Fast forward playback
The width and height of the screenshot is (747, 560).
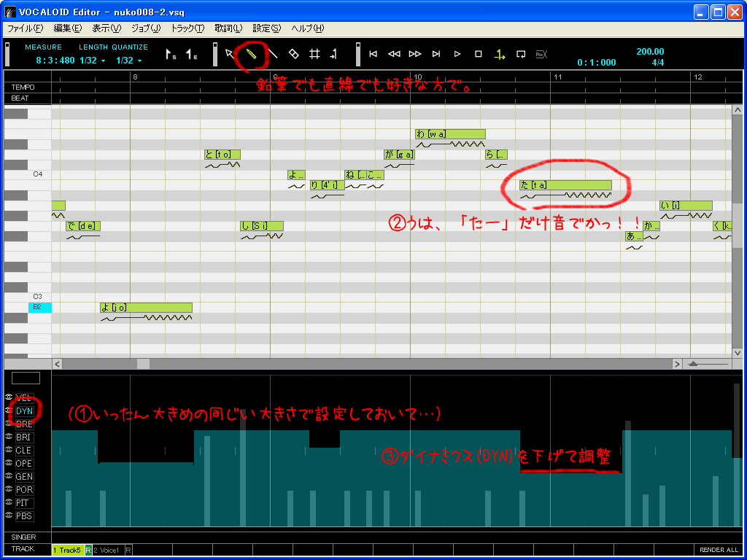coord(415,54)
